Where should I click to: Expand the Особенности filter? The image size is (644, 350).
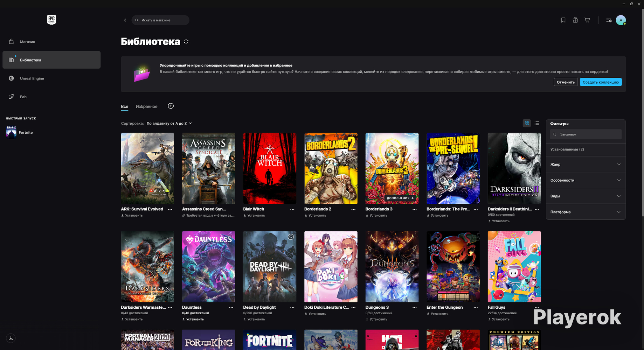[x=586, y=180]
